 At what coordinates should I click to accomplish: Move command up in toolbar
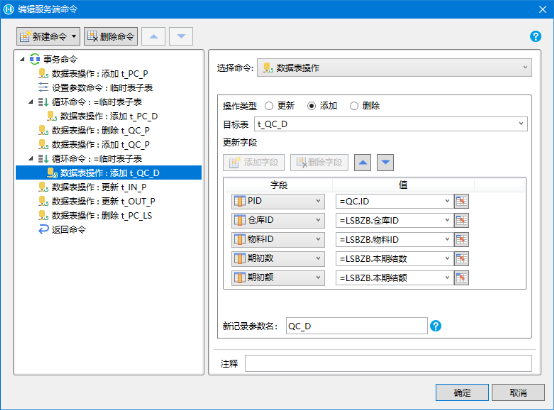tap(153, 36)
